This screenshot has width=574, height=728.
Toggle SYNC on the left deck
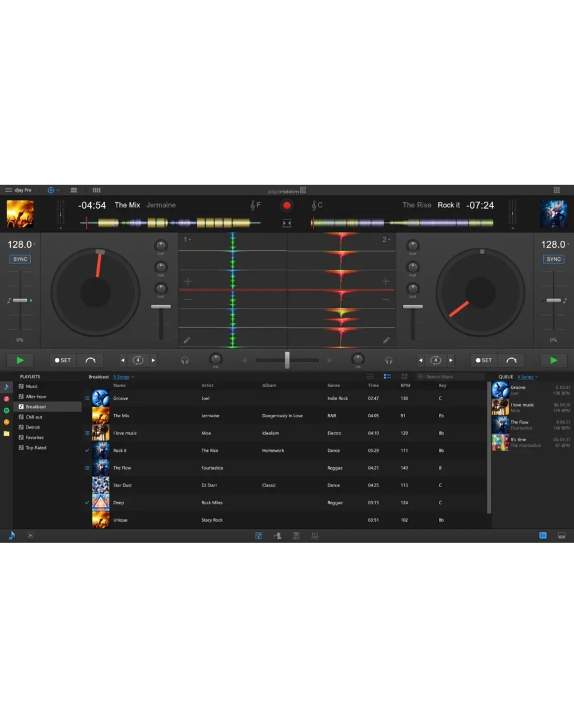point(20,259)
